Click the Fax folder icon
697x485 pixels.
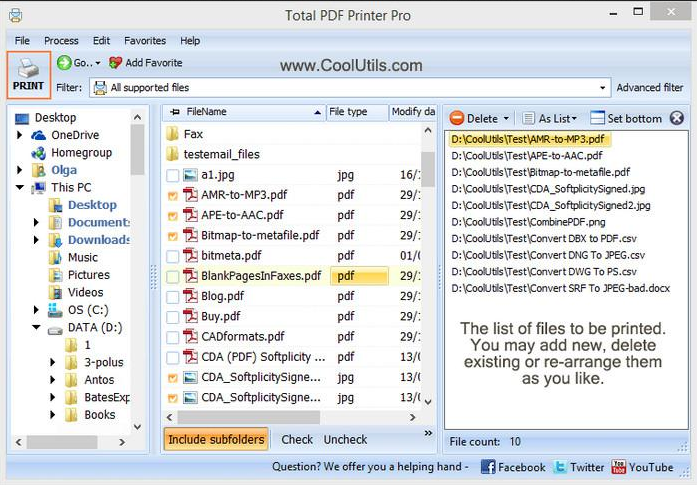(172, 134)
